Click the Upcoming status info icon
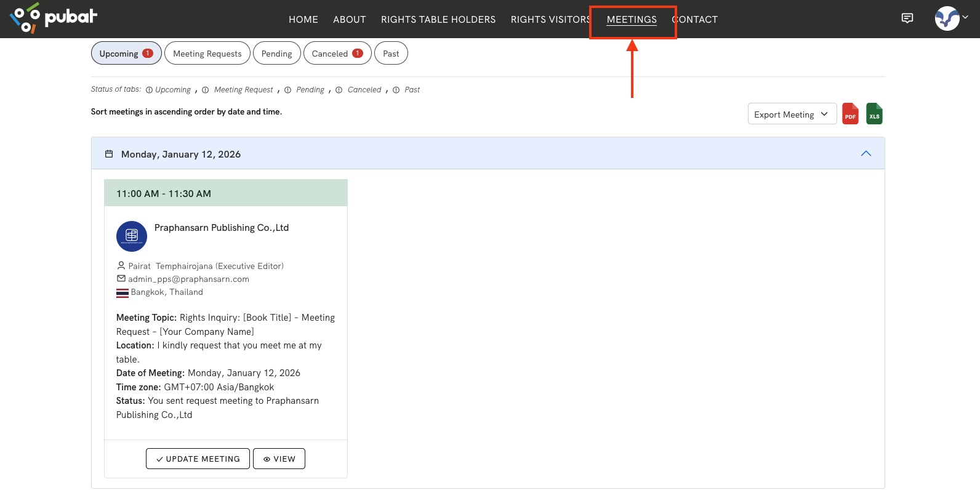 [149, 90]
